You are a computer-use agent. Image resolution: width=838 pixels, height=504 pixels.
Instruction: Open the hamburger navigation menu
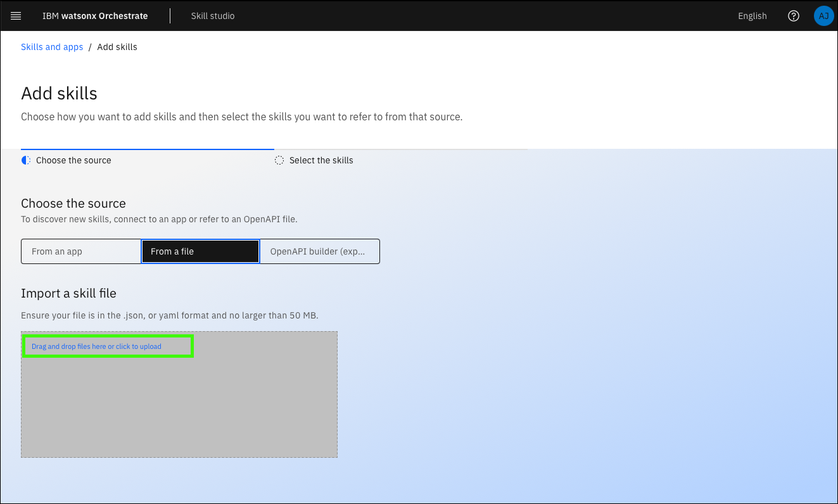tap(16, 16)
